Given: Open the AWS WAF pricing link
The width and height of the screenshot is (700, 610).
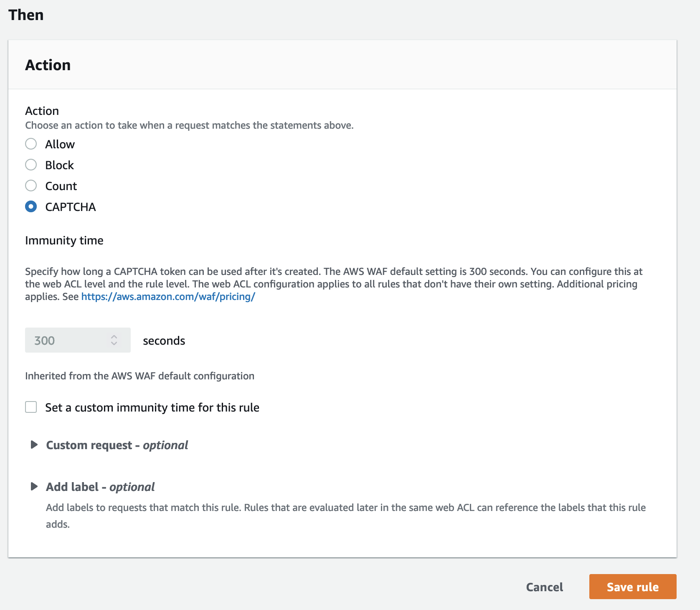Looking at the screenshot, I should (x=168, y=297).
